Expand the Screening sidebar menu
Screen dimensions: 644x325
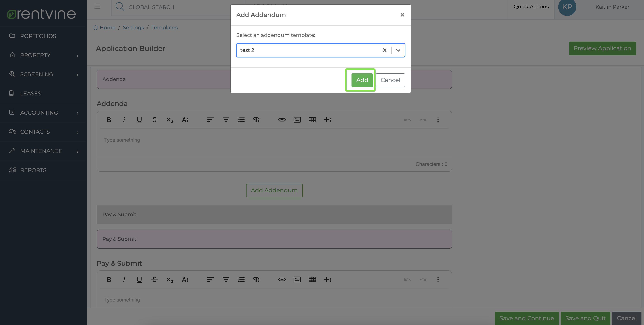point(43,74)
